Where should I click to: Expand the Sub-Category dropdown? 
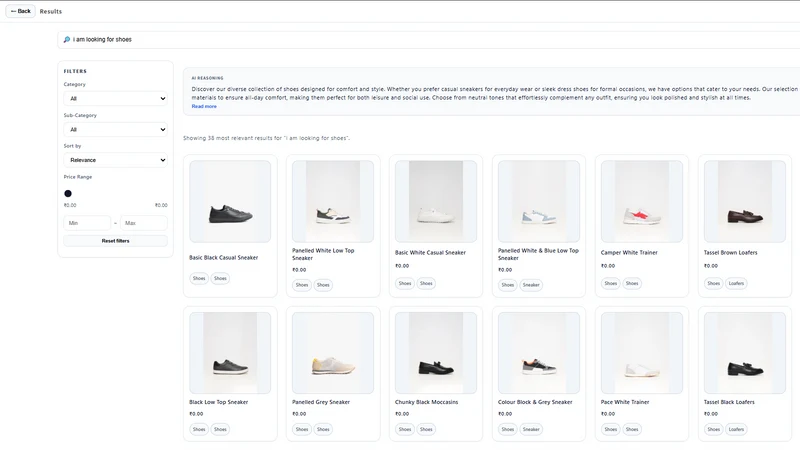(115, 130)
